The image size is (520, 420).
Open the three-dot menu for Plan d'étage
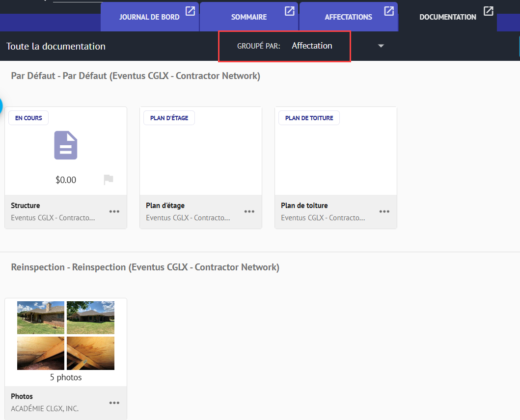[x=249, y=211]
